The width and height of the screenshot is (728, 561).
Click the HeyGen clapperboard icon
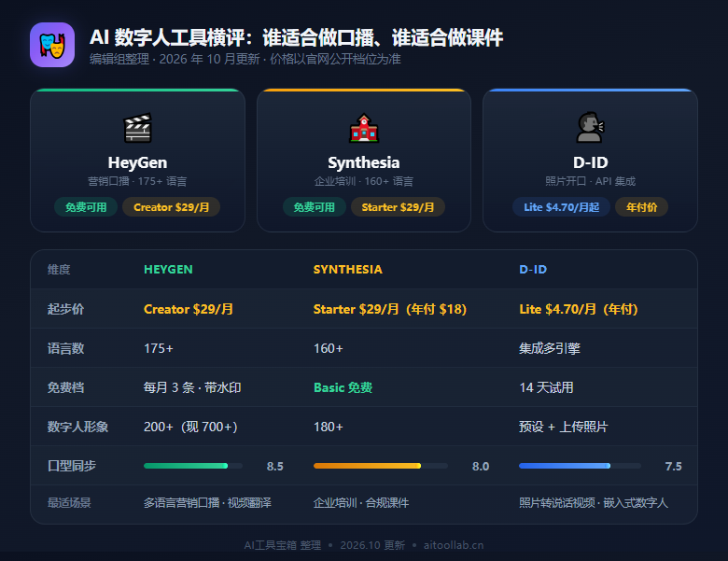click(x=137, y=128)
